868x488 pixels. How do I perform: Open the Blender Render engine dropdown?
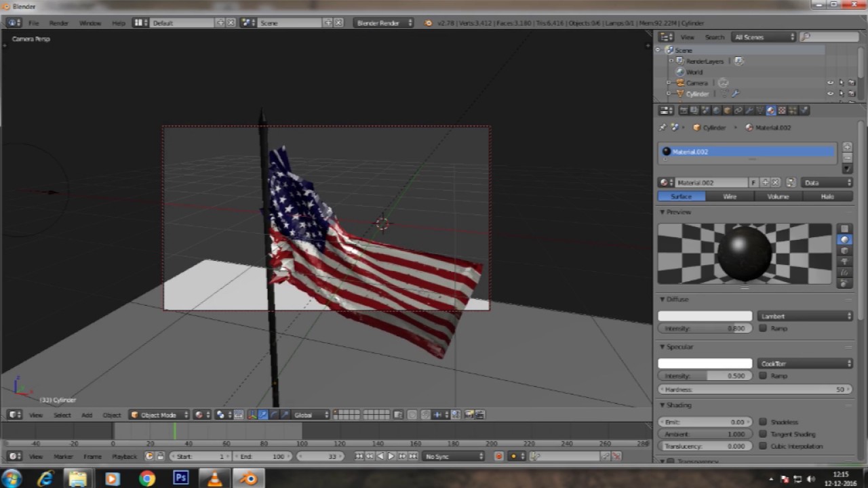point(383,23)
